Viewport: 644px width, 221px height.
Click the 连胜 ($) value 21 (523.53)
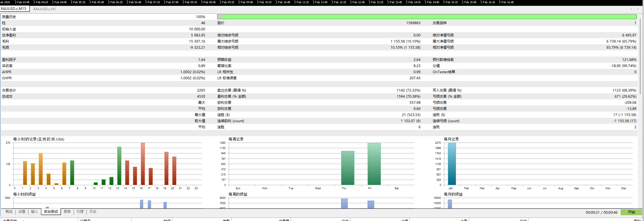(x=411, y=115)
